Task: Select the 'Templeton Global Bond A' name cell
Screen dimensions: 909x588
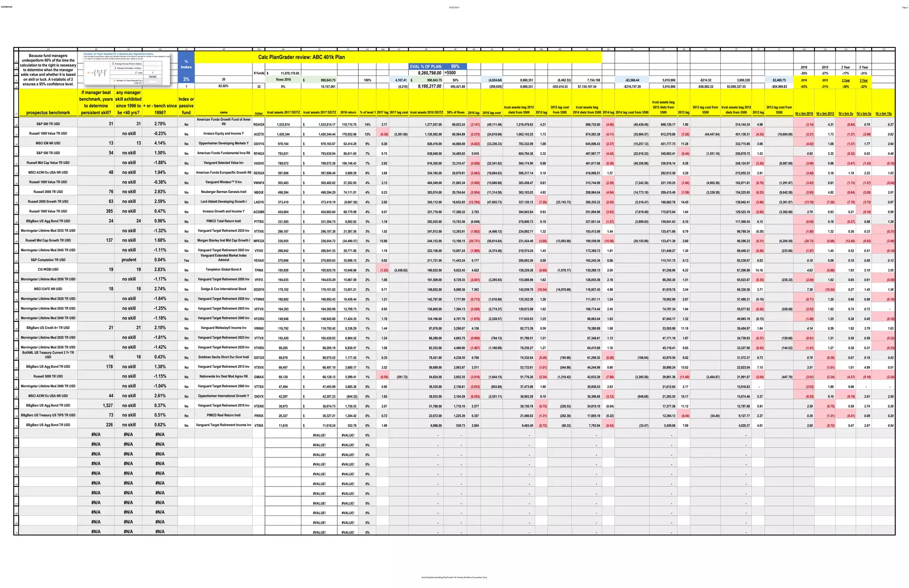Action: pos(224,269)
